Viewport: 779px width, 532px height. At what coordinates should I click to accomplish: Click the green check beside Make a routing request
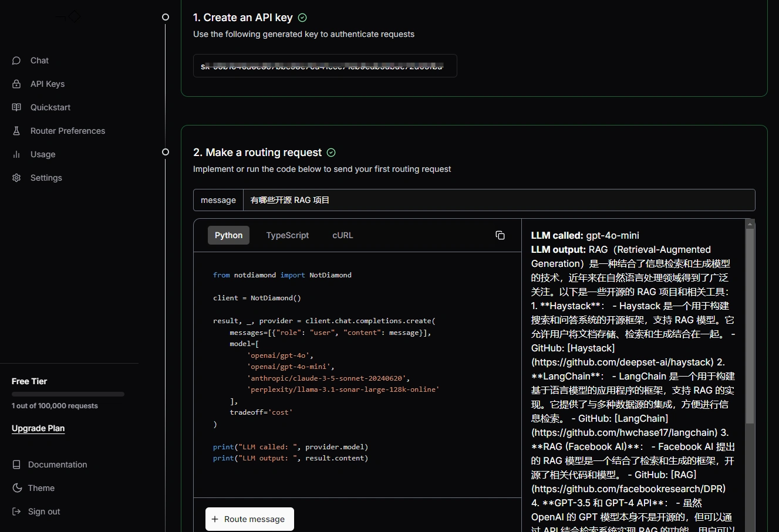click(x=331, y=153)
